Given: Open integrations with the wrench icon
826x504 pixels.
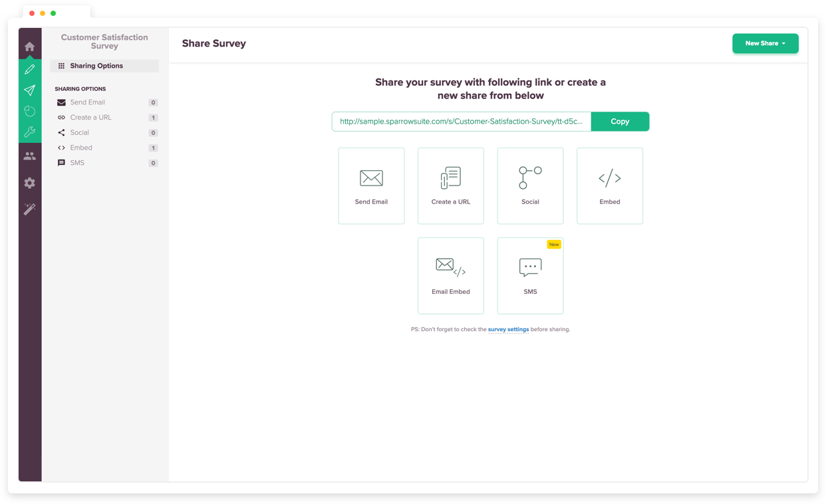Looking at the screenshot, I should (29, 132).
